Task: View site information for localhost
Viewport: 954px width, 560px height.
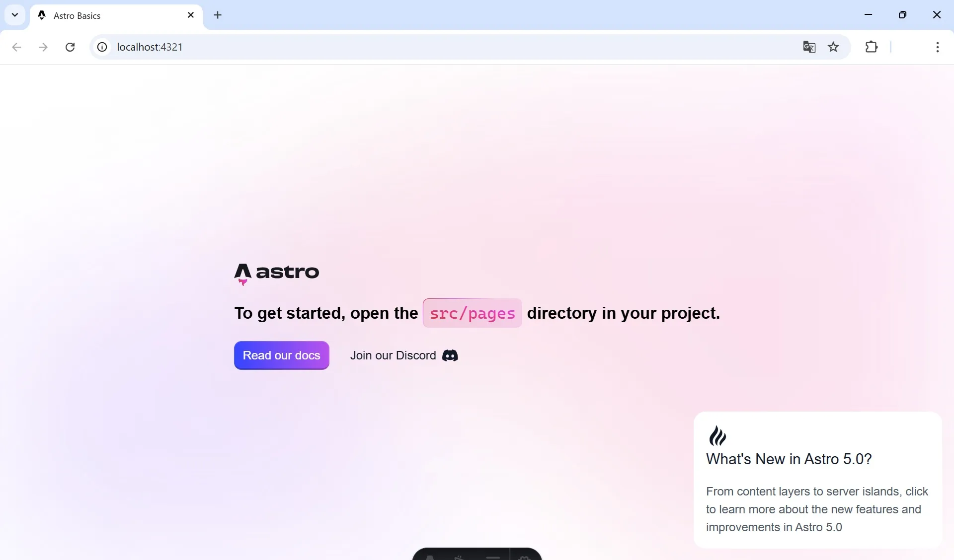Action: [x=102, y=47]
